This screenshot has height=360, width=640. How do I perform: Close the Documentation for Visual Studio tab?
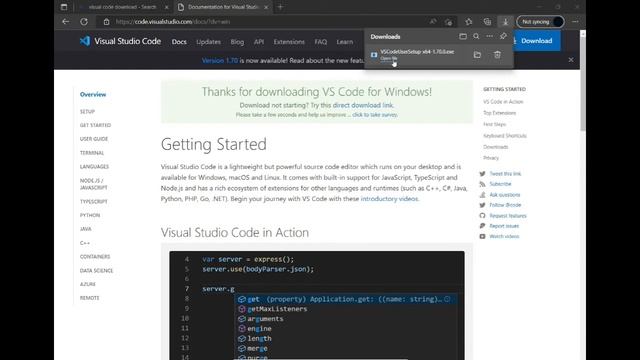pos(266,7)
